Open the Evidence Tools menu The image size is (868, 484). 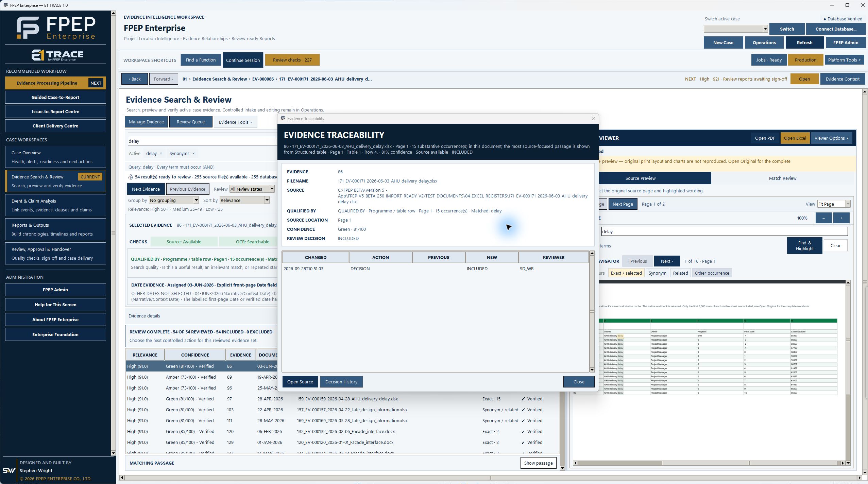pyautogui.click(x=235, y=122)
